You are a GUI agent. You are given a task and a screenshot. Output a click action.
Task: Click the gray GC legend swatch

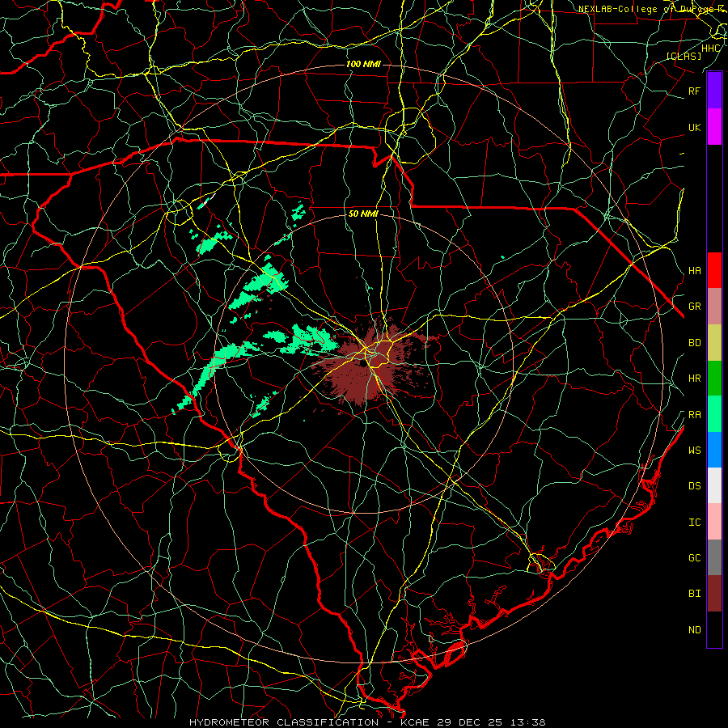(x=714, y=557)
